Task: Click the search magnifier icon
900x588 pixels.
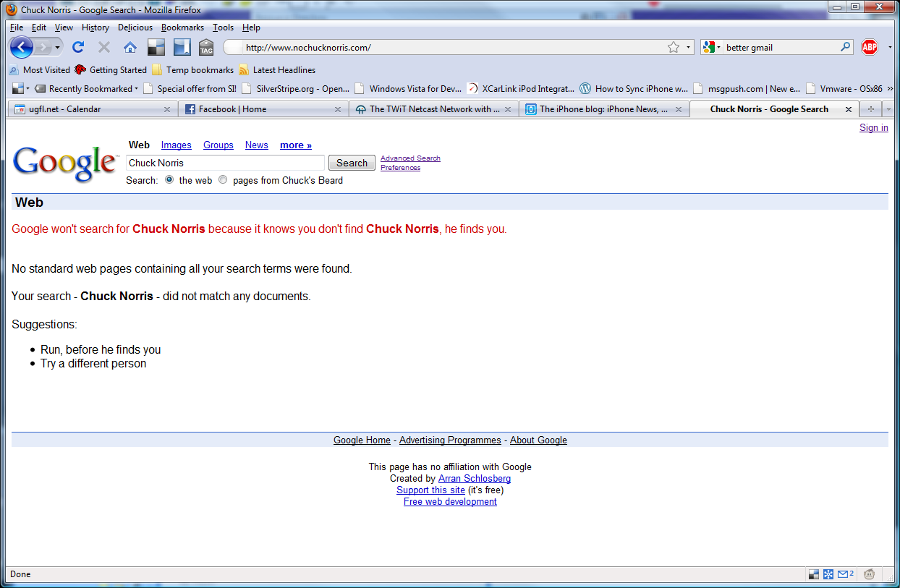Action: [x=846, y=47]
